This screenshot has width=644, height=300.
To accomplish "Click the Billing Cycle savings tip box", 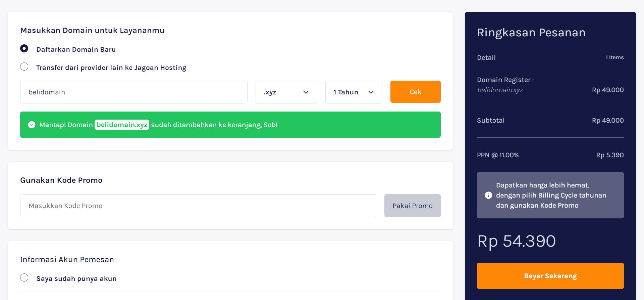I will [550, 195].
